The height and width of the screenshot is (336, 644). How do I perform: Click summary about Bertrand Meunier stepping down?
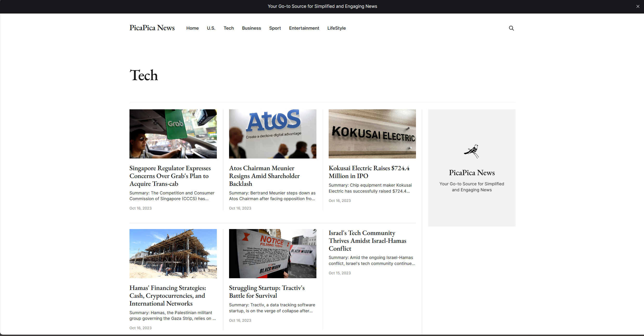(x=272, y=196)
